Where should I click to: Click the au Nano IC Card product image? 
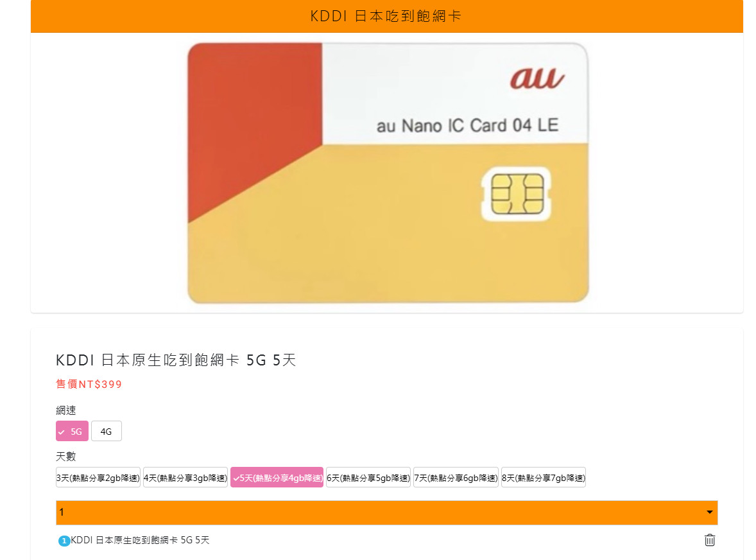click(388, 173)
